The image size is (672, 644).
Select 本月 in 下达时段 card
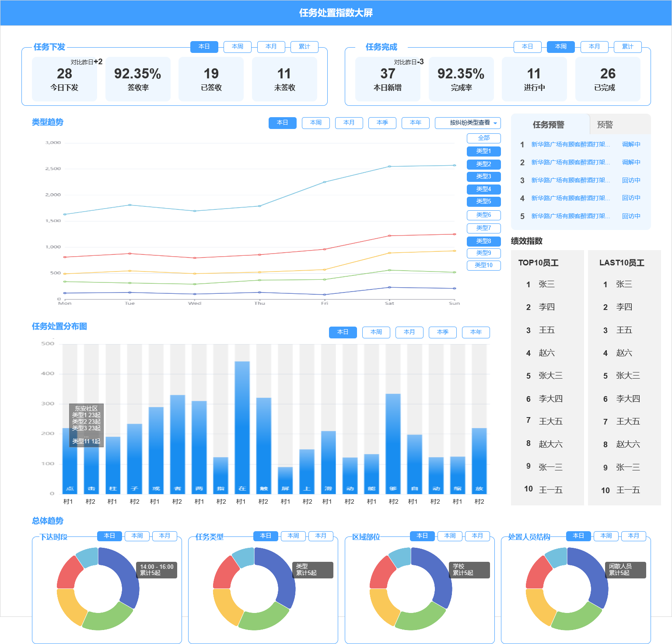[x=164, y=536]
